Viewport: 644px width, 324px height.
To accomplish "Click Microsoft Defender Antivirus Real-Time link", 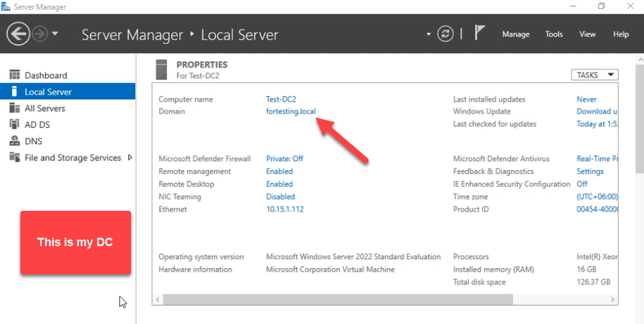I will coord(597,158).
